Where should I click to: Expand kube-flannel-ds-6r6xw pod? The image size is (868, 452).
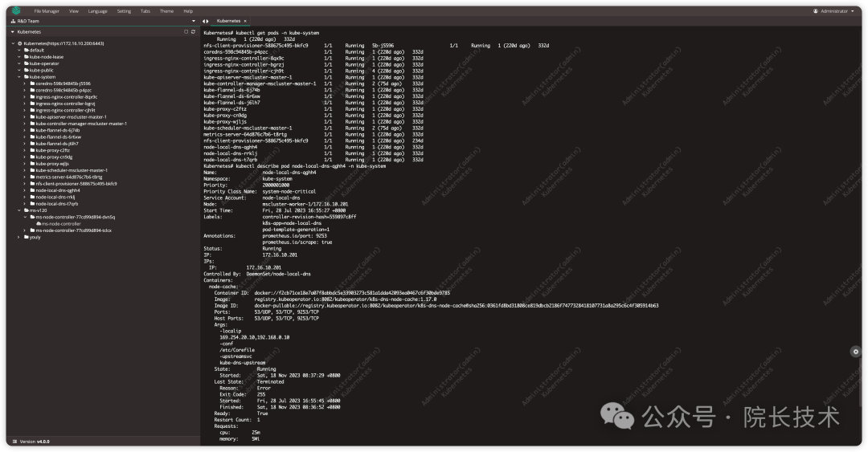click(25, 136)
